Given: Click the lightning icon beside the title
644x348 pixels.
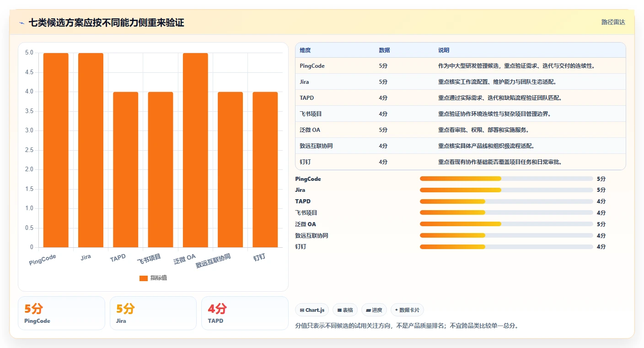Looking at the screenshot, I should point(22,23).
